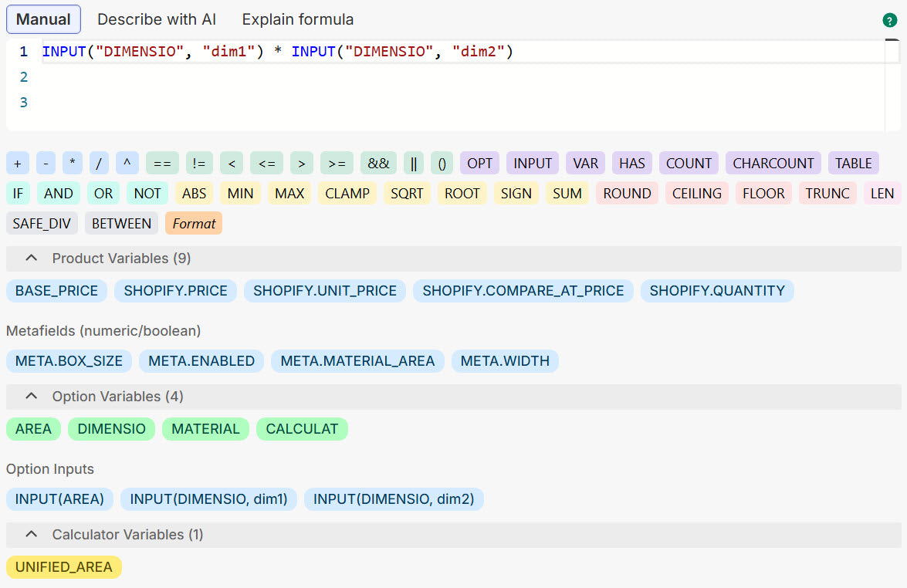Image resolution: width=907 pixels, height=588 pixels.
Task: Switch to the Manual tab
Action: pos(43,19)
